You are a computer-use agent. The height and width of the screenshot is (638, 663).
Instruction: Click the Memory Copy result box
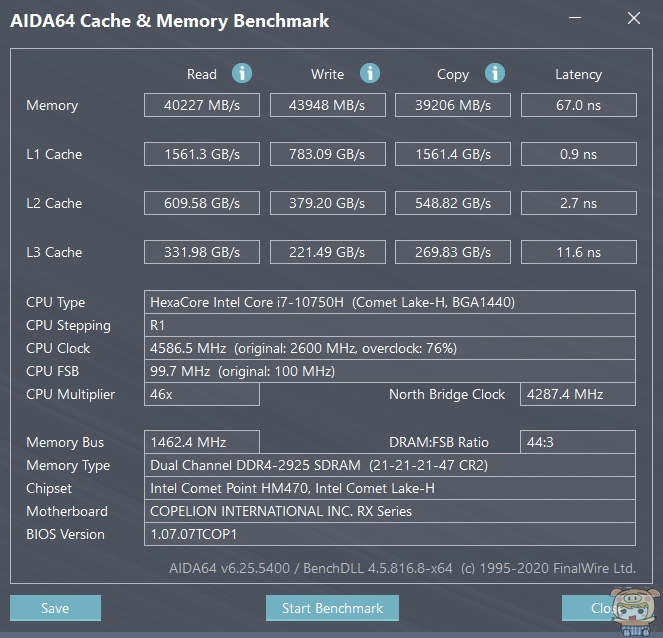(453, 105)
